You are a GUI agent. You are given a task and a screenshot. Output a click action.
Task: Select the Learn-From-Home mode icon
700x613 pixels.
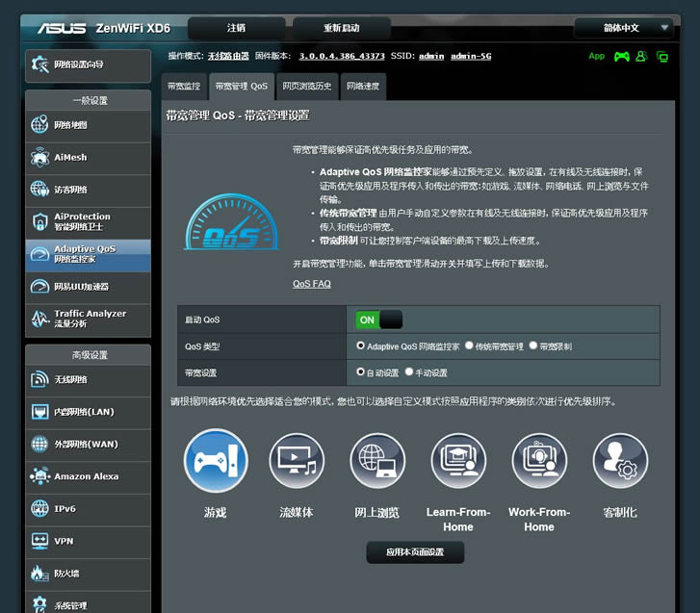click(x=458, y=461)
